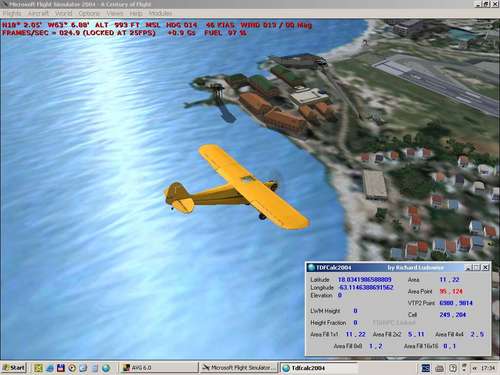Open the World menu
The width and height of the screenshot is (500, 375).
click(x=63, y=13)
